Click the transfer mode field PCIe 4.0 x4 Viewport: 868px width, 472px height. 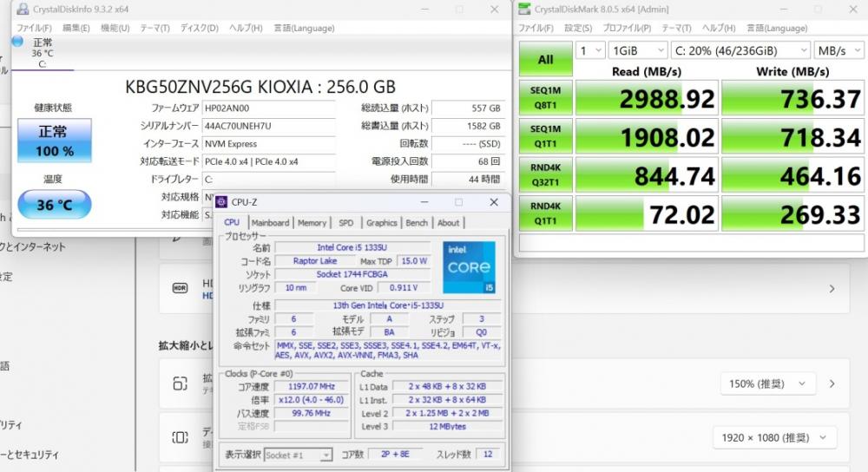[x=269, y=161]
